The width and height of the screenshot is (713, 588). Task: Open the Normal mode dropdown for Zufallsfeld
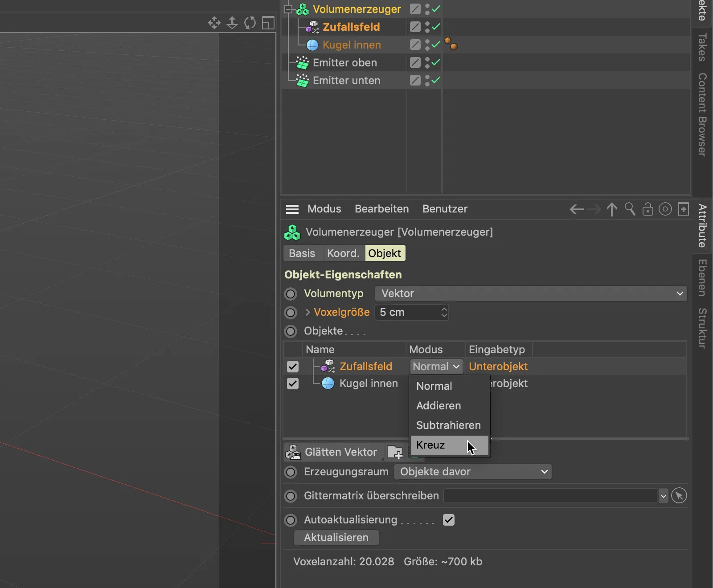[436, 367]
